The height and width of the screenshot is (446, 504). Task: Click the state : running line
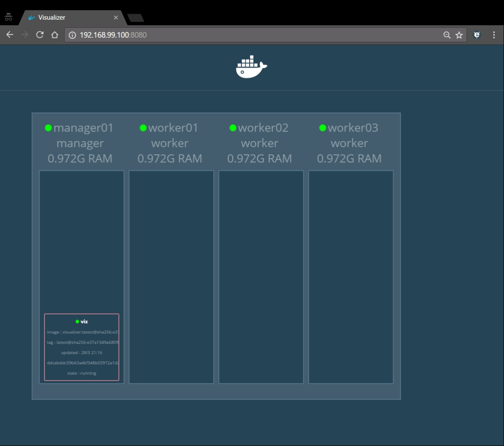point(82,373)
